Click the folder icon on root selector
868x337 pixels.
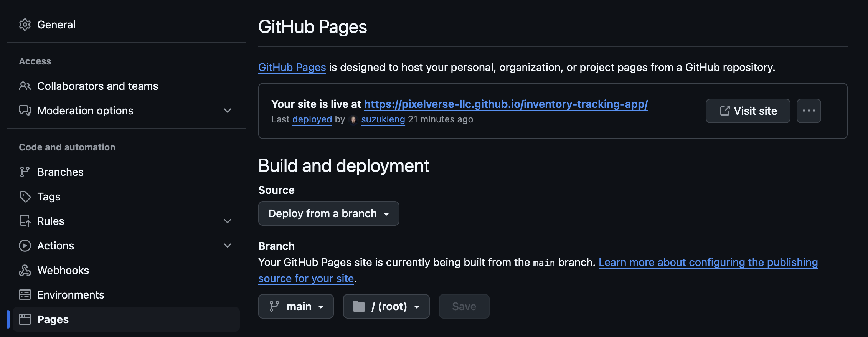pos(359,306)
